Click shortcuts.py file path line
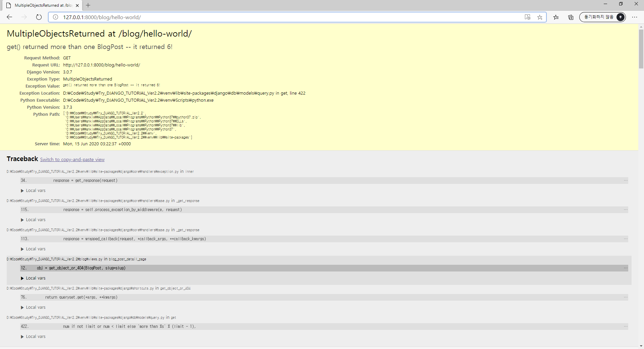The height and width of the screenshot is (349, 644). point(99,288)
